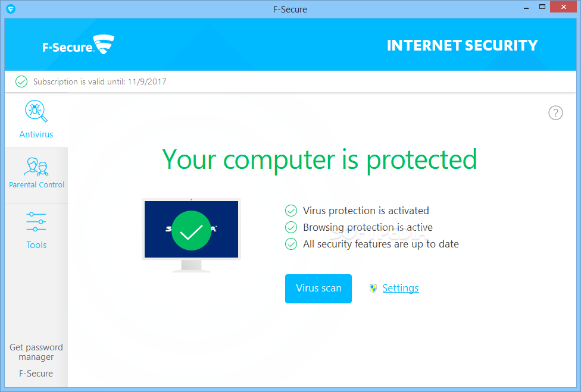Click the shield icon beside Settings

[373, 288]
